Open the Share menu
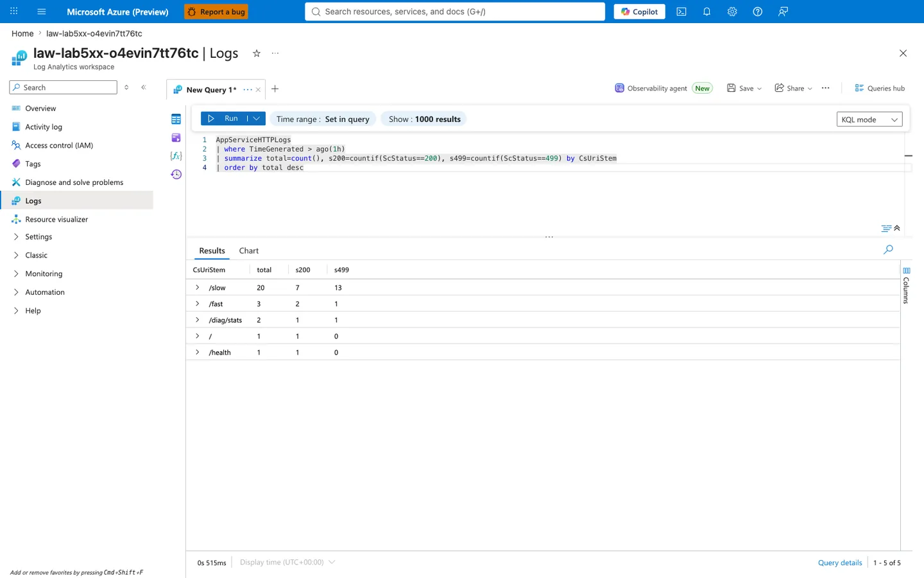924x578 pixels. (x=794, y=88)
